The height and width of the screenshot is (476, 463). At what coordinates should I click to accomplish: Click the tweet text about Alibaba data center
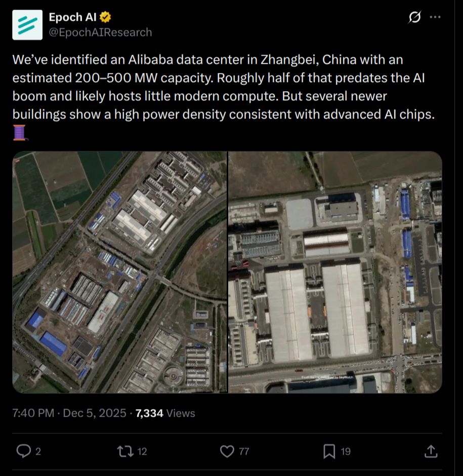(x=223, y=87)
